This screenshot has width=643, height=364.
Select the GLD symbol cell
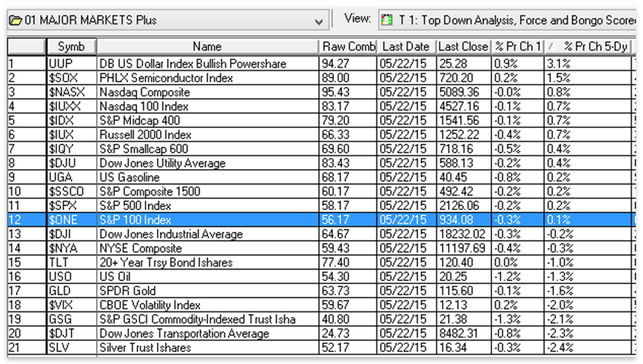(x=72, y=291)
